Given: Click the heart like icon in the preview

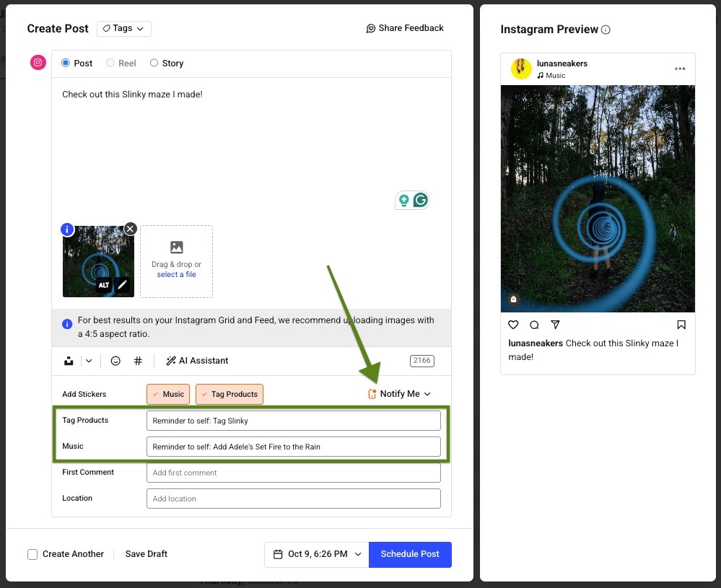Looking at the screenshot, I should click(x=513, y=325).
